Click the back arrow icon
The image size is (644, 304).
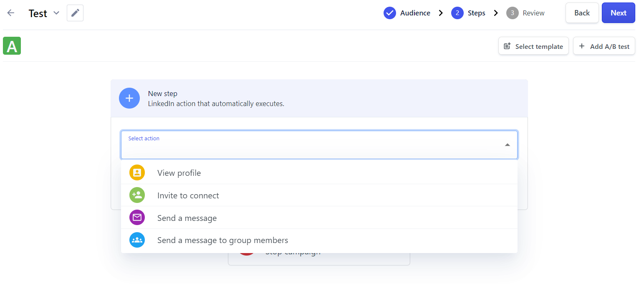point(11,13)
